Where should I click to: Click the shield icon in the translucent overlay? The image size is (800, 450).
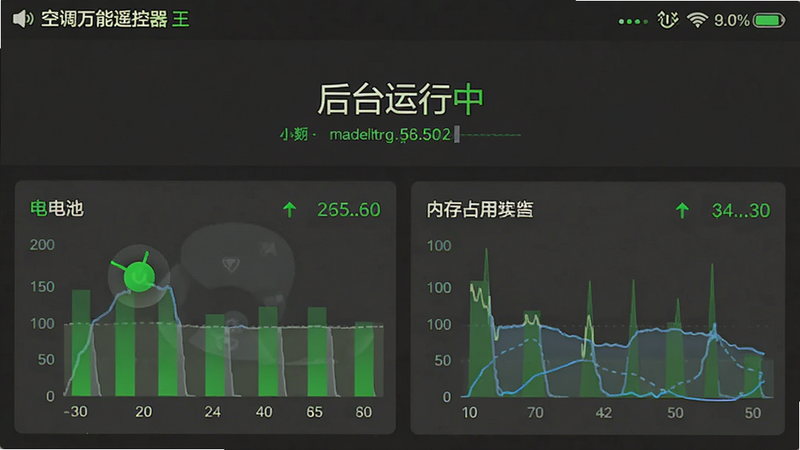click(x=231, y=265)
